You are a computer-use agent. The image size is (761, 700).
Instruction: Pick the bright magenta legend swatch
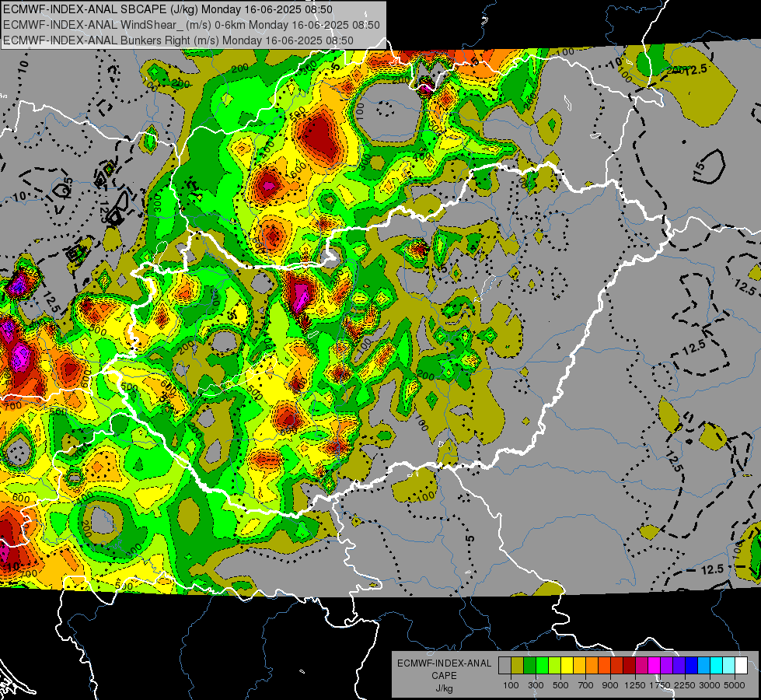655,666
